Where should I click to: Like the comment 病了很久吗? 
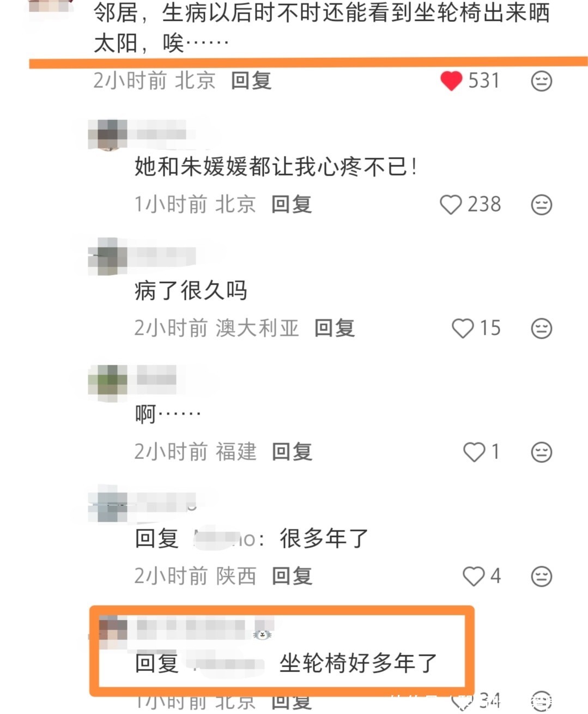click(463, 329)
